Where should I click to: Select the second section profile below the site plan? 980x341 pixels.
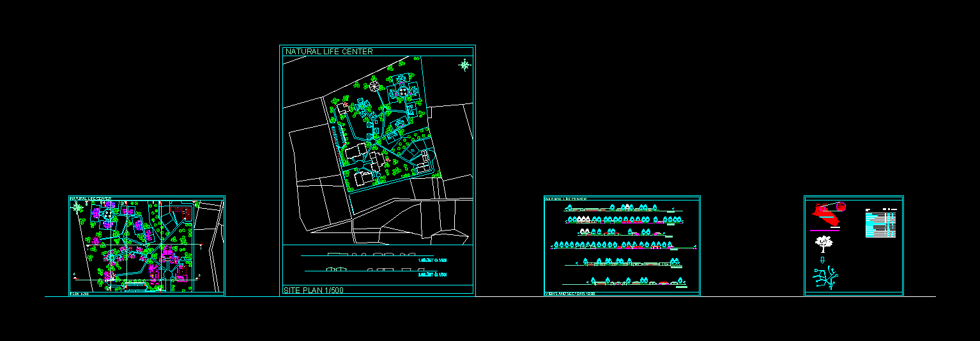(x=358, y=271)
